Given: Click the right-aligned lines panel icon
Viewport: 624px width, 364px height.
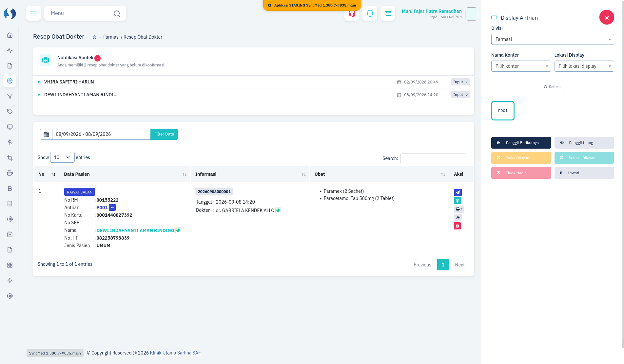Looking at the screenshot, I should (388, 13).
